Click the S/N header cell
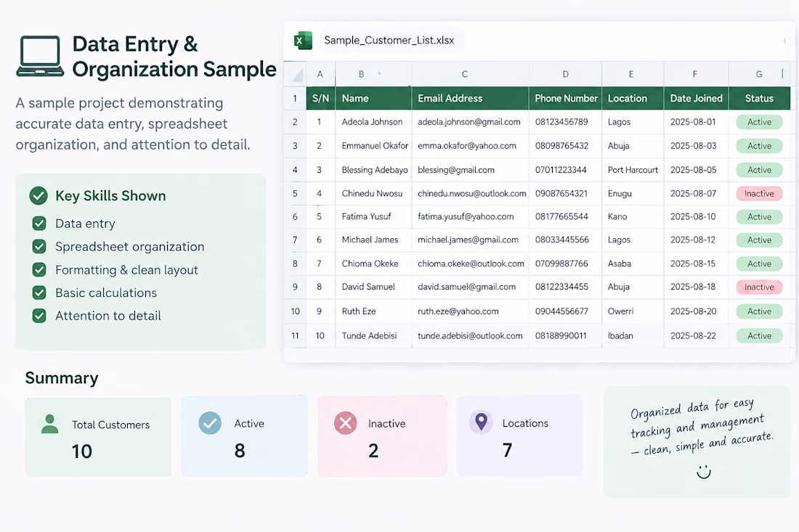This screenshot has width=799, height=532. pyautogui.click(x=320, y=98)
